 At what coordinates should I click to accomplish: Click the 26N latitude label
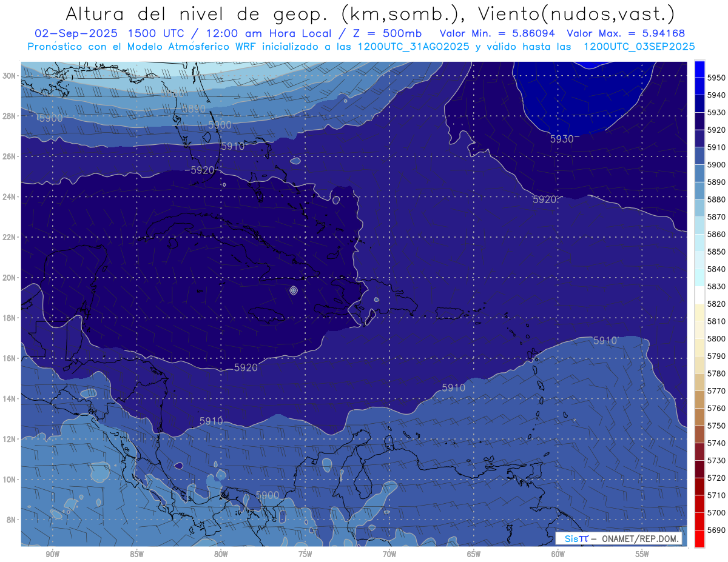point(9,156)
